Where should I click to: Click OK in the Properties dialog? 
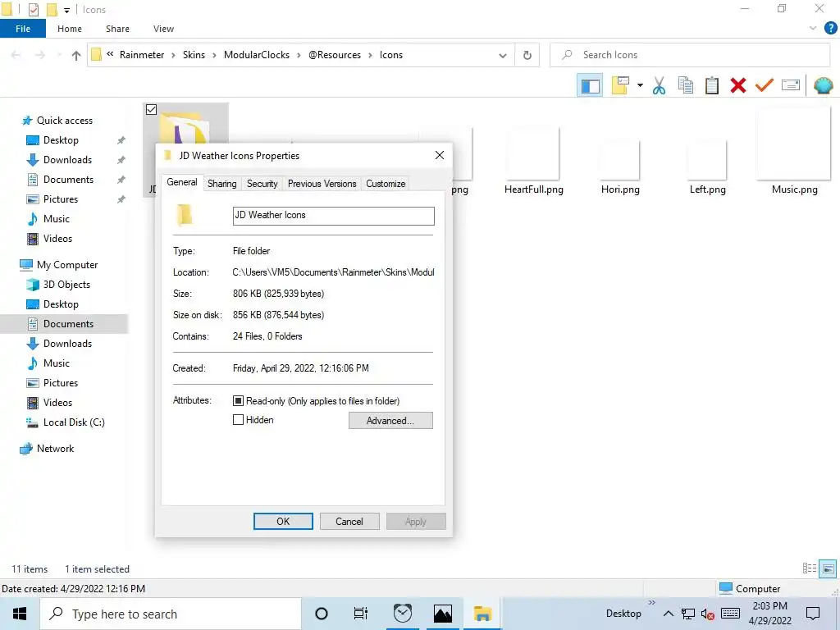tap(283, 521)
